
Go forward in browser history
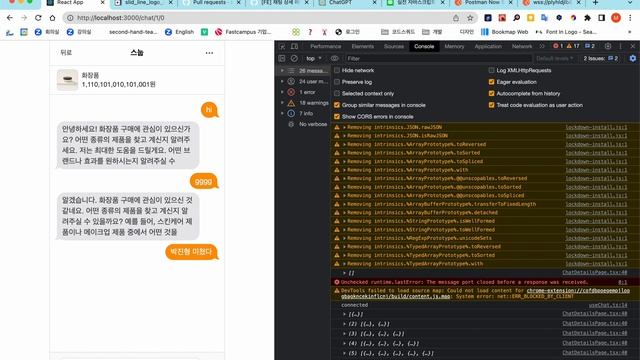coord(24,18)
